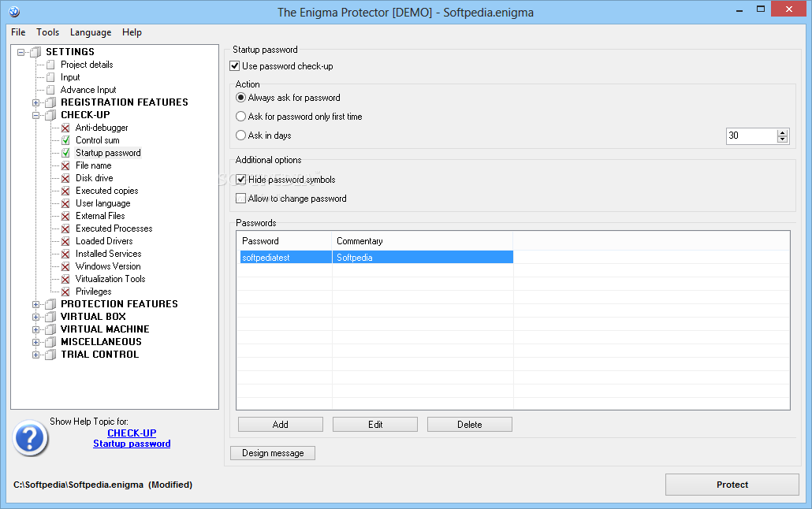Open Startup password help link
The image size is (812, 509).
pyautogui.click(x=132, y=444)
